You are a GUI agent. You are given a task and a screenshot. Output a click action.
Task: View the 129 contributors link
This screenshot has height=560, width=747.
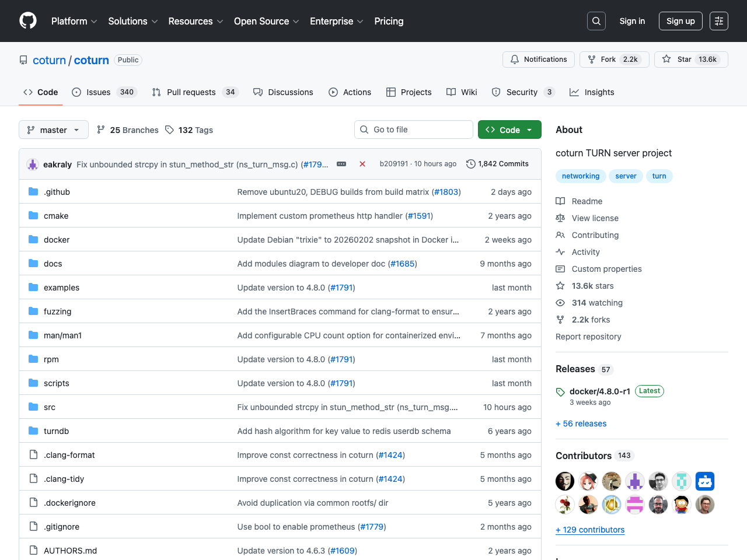point(590,530)
